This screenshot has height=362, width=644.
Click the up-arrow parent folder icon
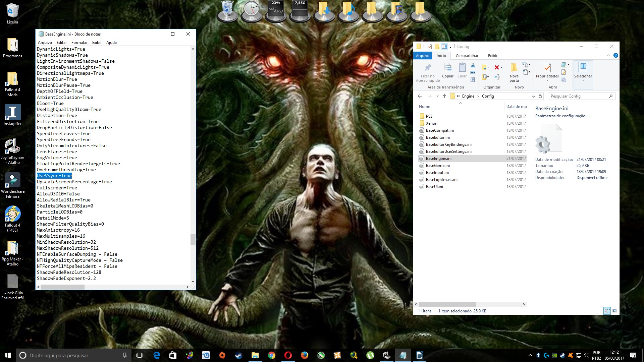click(444, 96)
